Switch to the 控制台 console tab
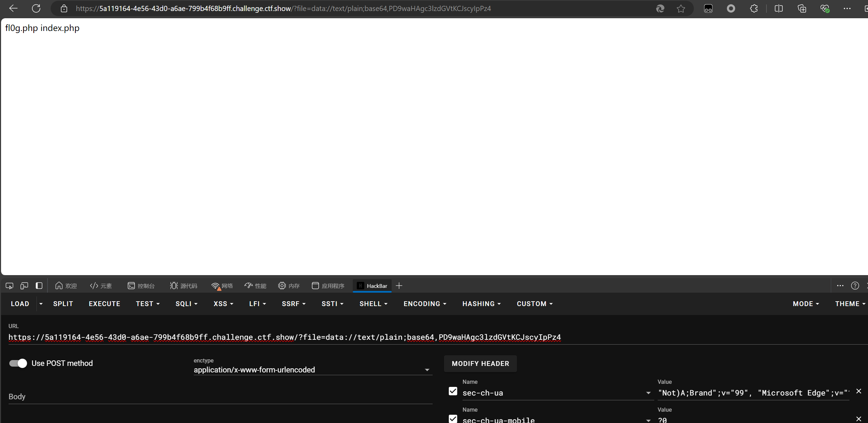The image size is (868, 423). [x=141, y=286]
